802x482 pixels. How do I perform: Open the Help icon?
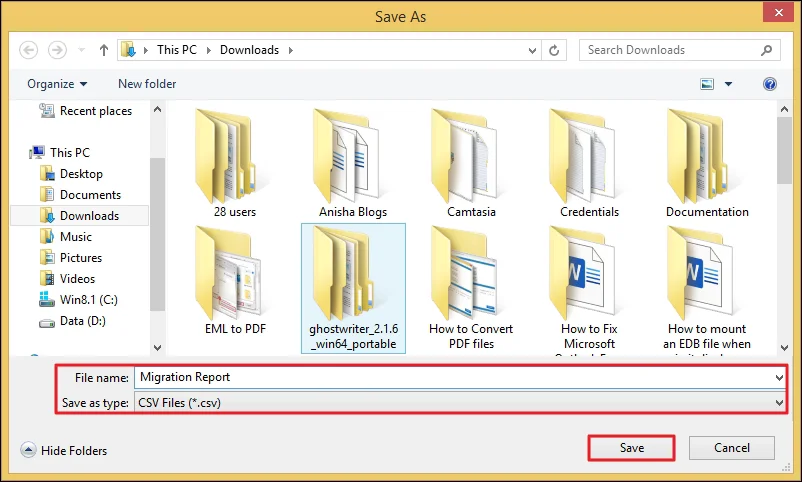coord(770,84)
